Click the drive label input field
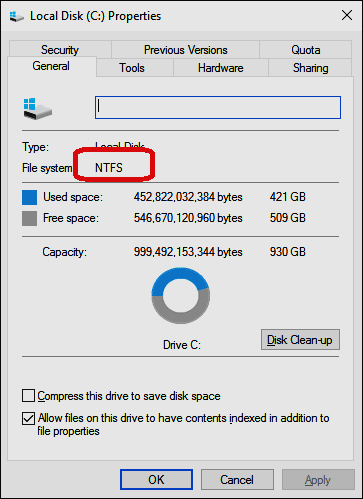363x499 pixels. click(x=218, y=107)
